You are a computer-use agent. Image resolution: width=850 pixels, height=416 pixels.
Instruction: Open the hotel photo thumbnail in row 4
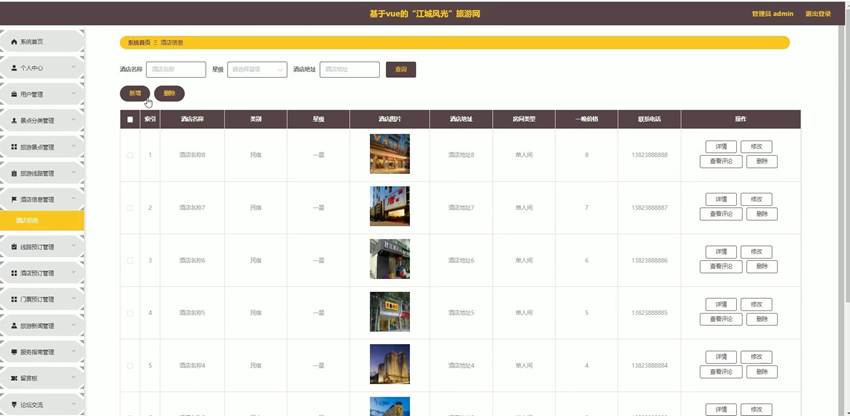click(390, 312)
